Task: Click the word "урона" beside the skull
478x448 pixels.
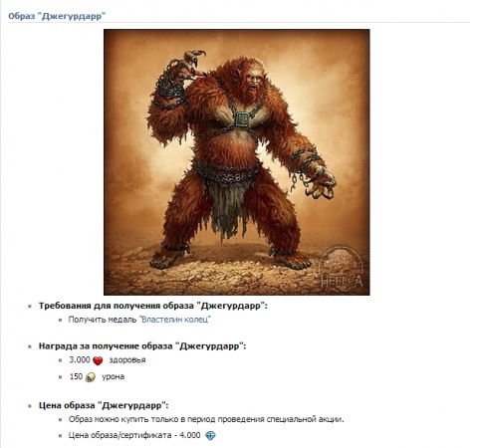Action: pos(114,377)
